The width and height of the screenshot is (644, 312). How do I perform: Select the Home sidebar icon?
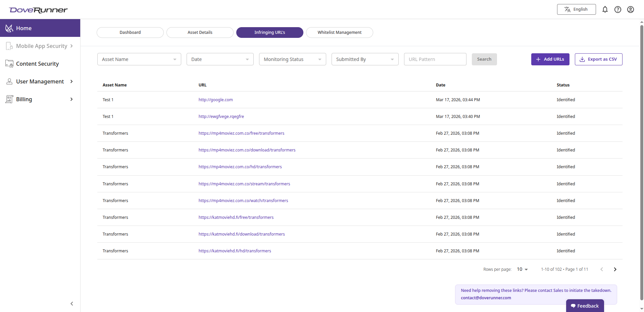point(9,28)
